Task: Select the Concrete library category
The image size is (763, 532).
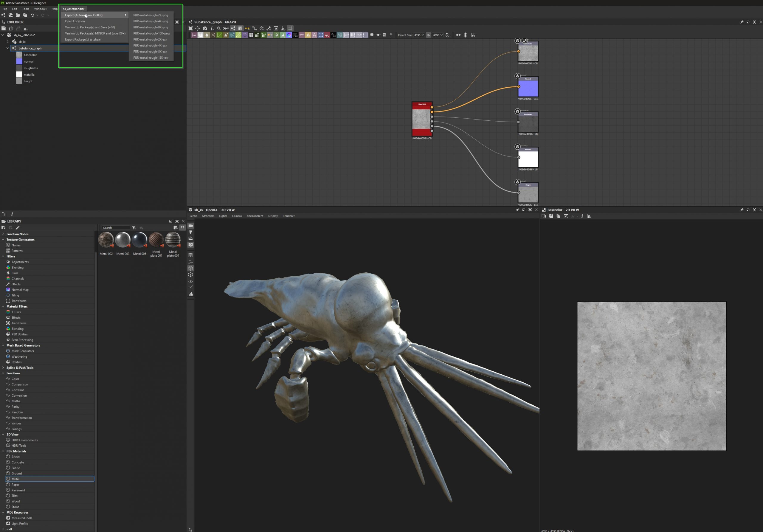Action: pos(18,462)
